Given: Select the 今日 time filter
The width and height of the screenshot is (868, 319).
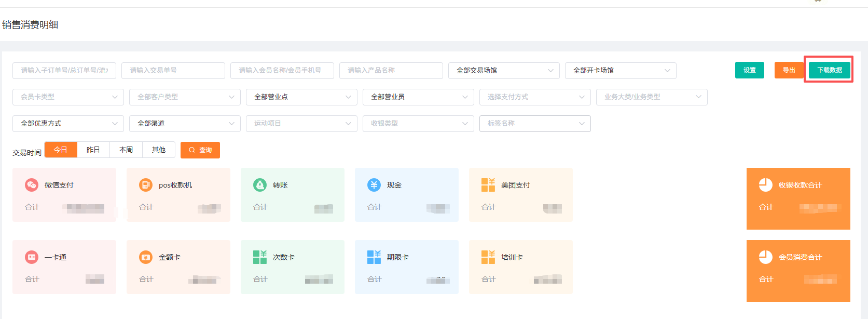Looking at the screenshot, I should (x=61, y=150).
